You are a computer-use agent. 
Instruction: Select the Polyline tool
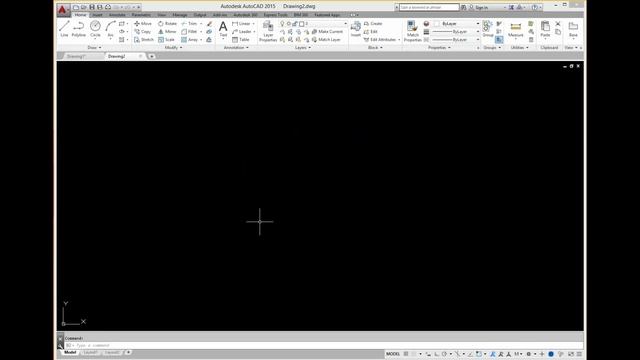click(x=78, y=29)
